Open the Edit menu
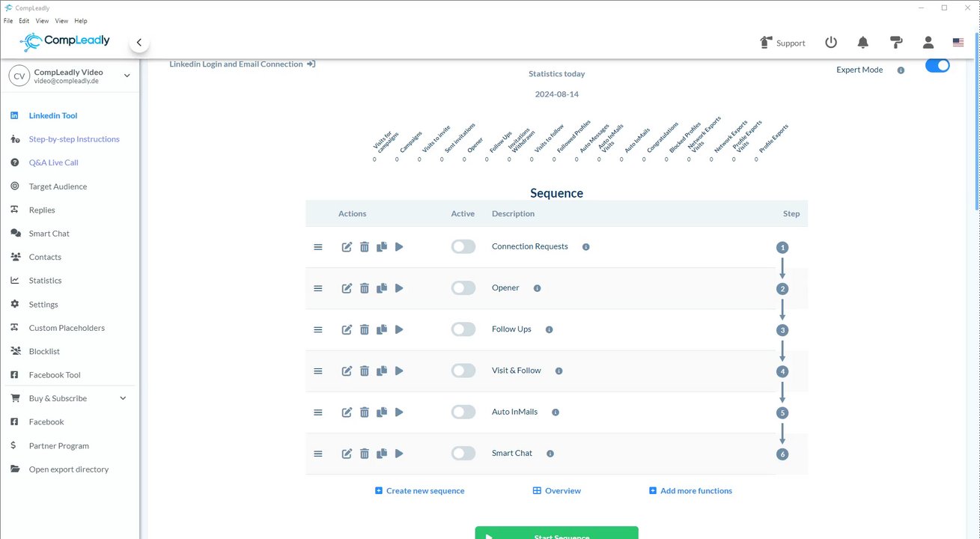The image size is (980, 539). tap(24, 21)
